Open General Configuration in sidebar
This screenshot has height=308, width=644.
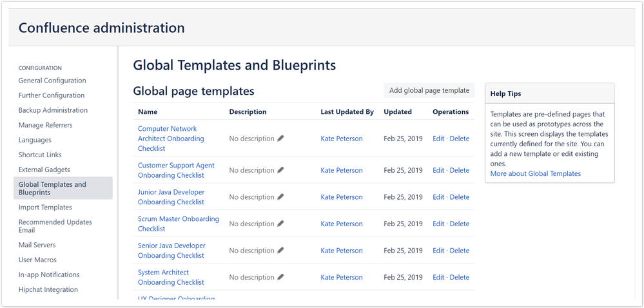tap(52, 81)
